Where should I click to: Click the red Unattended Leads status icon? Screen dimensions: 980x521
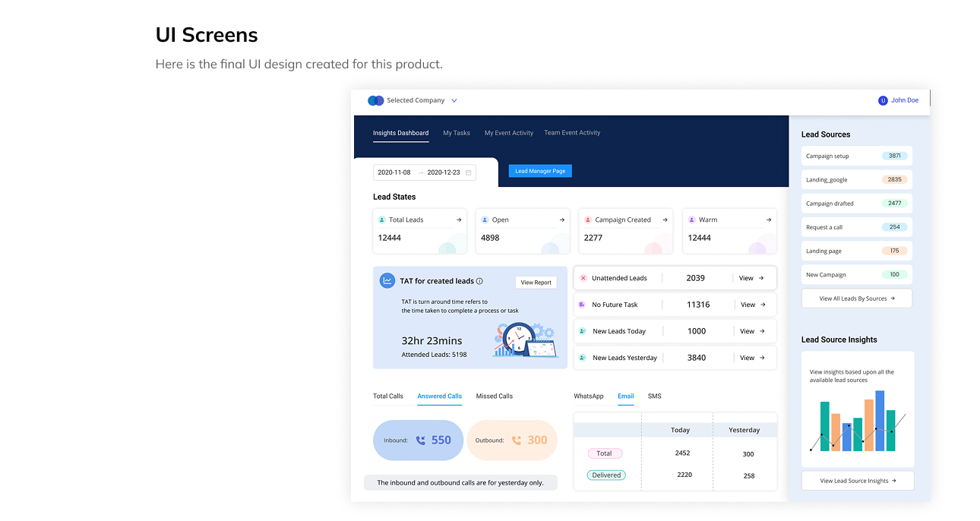583,278
